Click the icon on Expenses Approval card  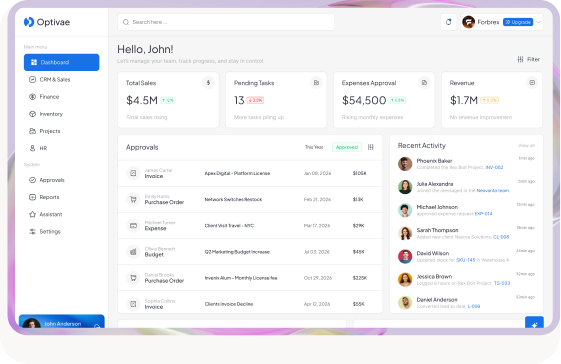424,83
